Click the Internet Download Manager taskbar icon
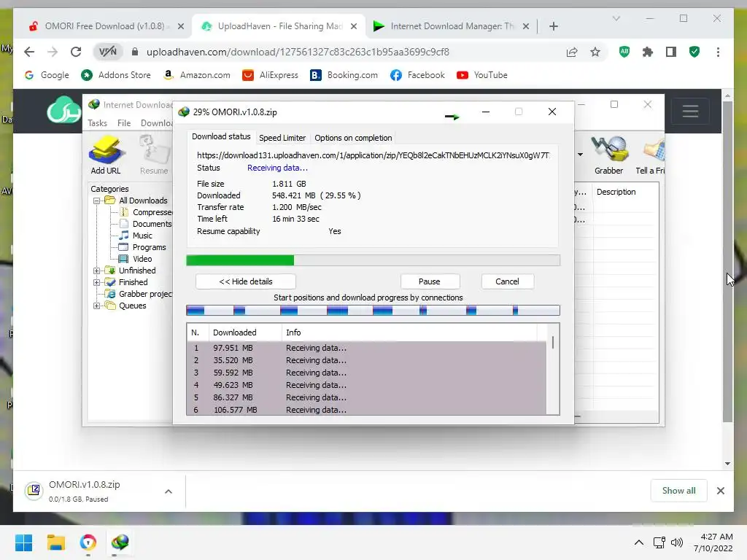 coord(120,542)
